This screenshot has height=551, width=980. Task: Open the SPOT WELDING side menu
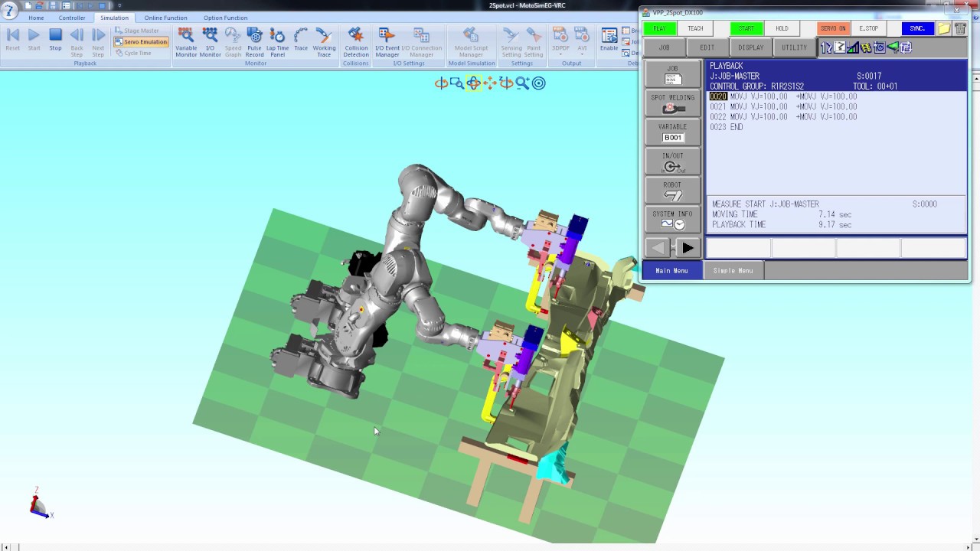[673, 103]
